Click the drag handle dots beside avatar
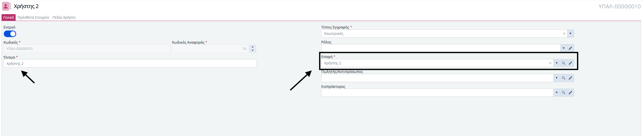644x136 pixels. coord(10,6)
